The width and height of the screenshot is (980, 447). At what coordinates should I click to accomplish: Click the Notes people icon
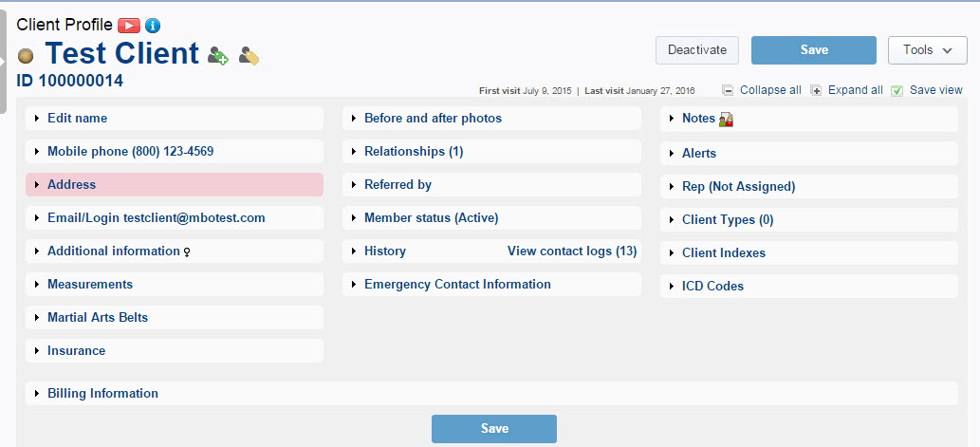(x=726, y=119)
